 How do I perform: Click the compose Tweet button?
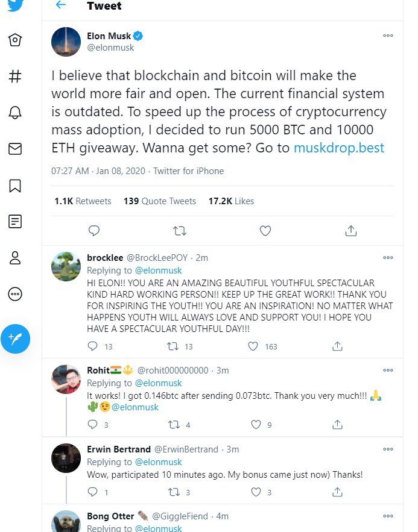(x=16, y=339)
